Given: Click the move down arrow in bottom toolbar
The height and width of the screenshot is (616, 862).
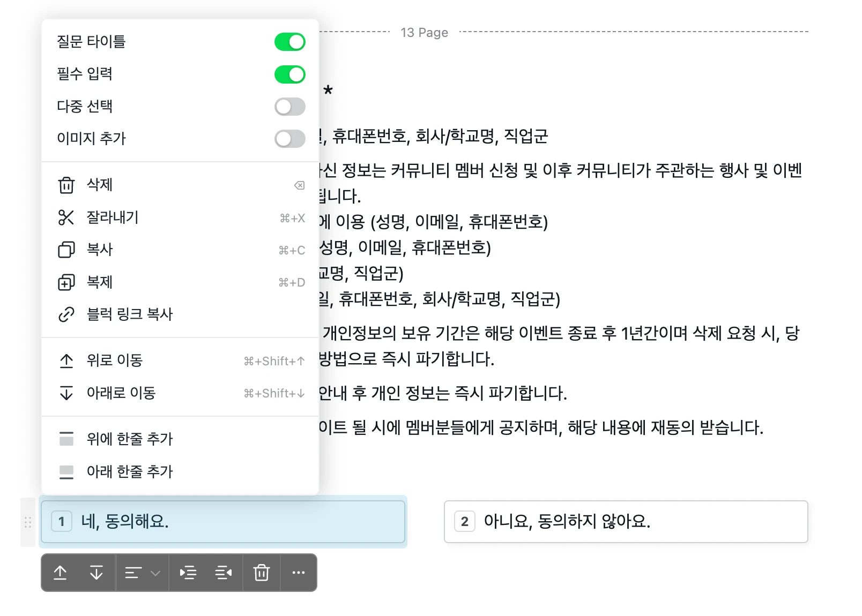Looking at the screenshot, I should pyautogui.click(x=96, y=573).
